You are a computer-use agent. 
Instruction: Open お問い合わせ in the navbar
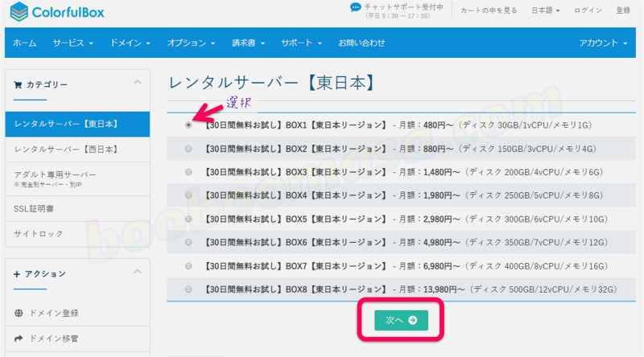coord(361,43)
